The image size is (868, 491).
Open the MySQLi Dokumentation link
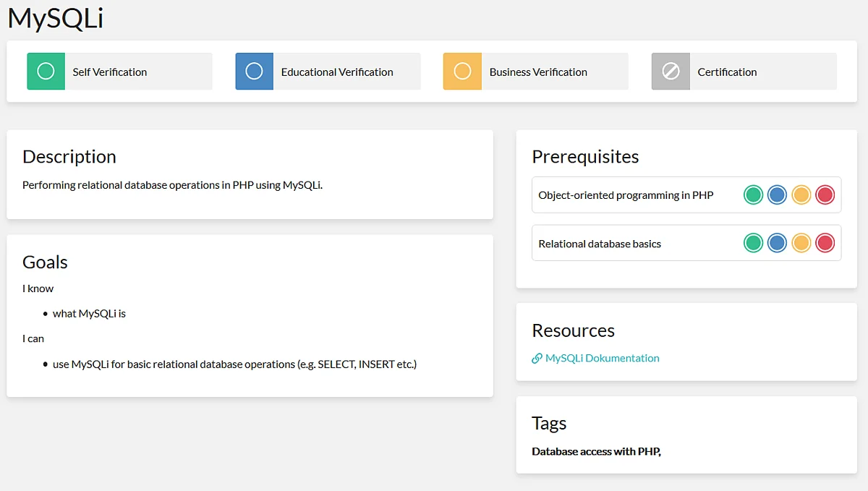coord(602,359)
